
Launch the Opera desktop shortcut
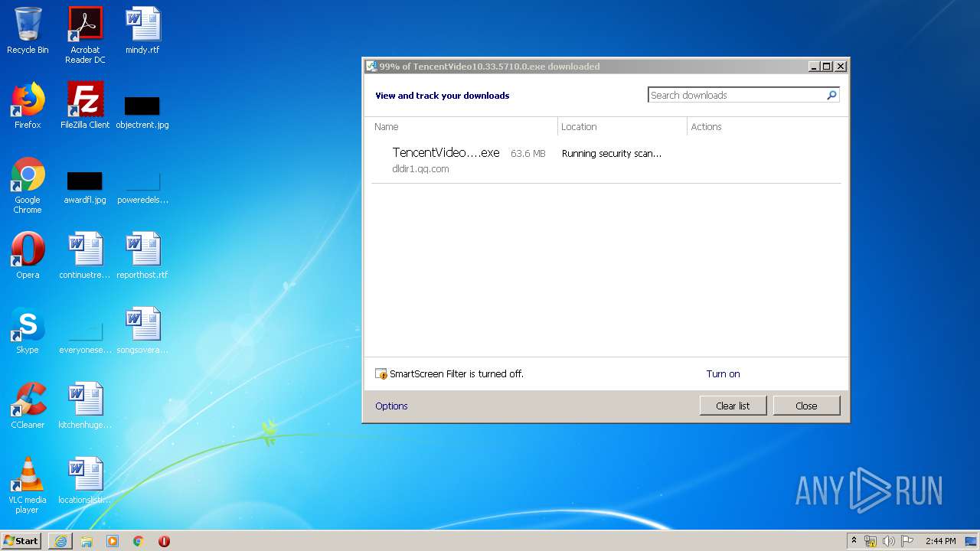coord(28,256)
